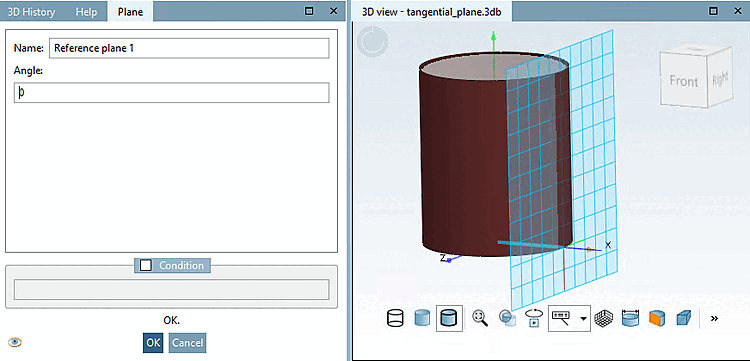Start the rotate view animation icon
Image resolution: width=750 pixels, height=361 pixels.
533,318
